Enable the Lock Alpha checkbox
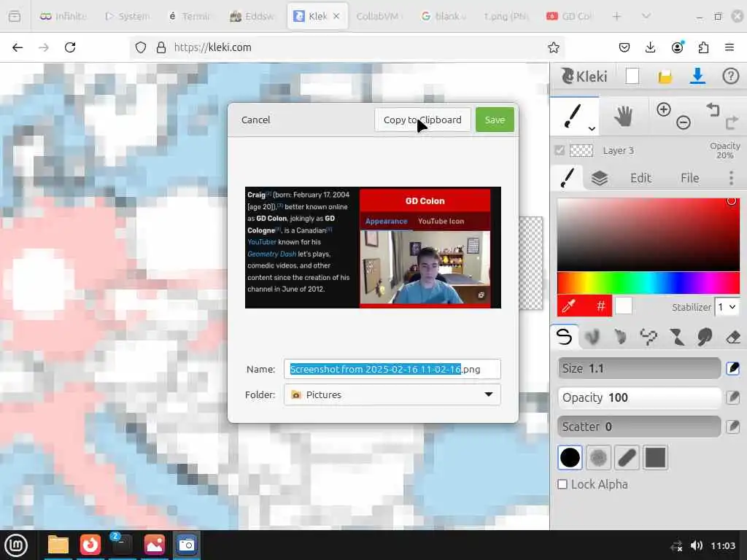This screenshot has height=560, width=747. click(x=562, y=484)
